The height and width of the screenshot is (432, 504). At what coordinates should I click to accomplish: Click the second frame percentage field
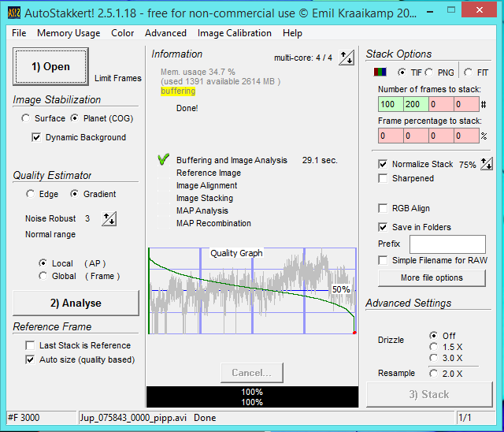click(x=416, y=136)
